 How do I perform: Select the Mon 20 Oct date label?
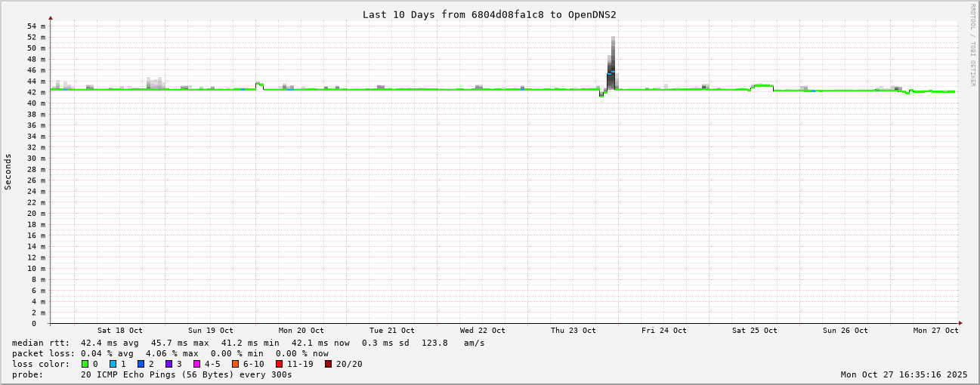click(301, 331)
